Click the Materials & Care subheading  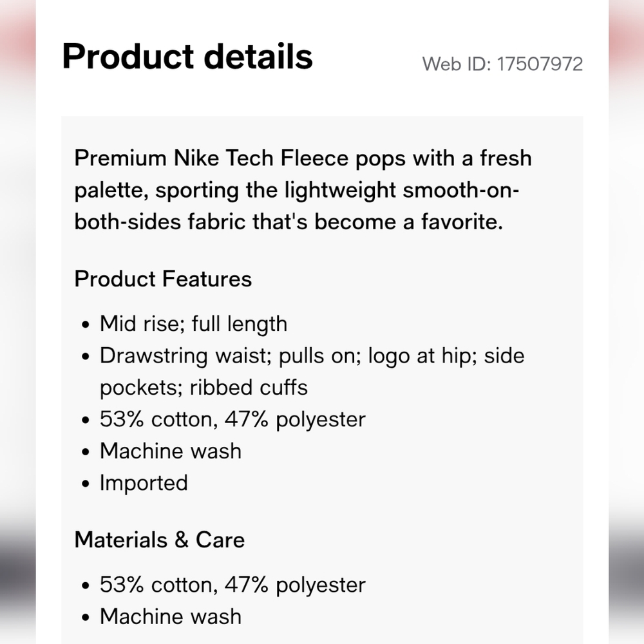160,539
